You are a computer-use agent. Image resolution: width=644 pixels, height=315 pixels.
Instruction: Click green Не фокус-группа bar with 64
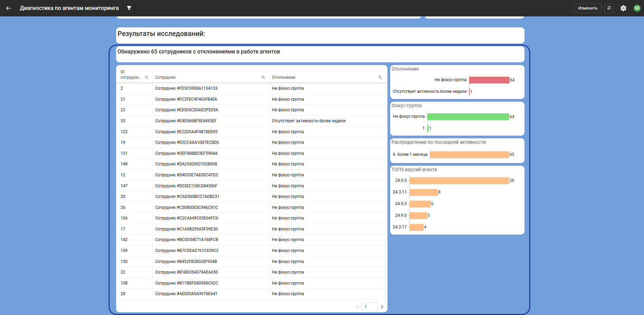pyautogui.click(x=468, y=117)
